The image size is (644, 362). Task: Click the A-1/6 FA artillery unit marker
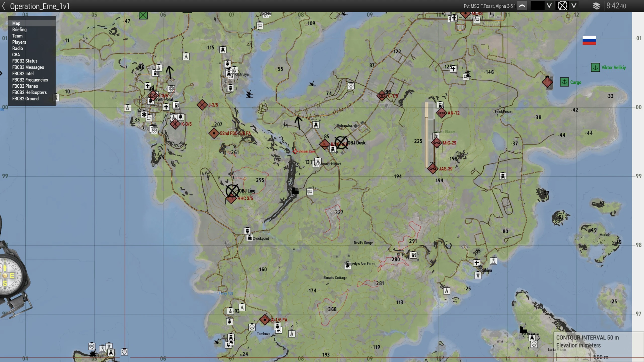[x=264, y=319]
